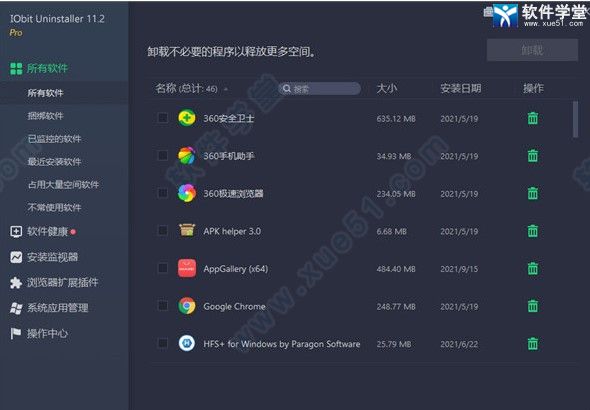Click the 360极速浏览器 app icon
The image size is (590, 410).
(x=187, y=193)
